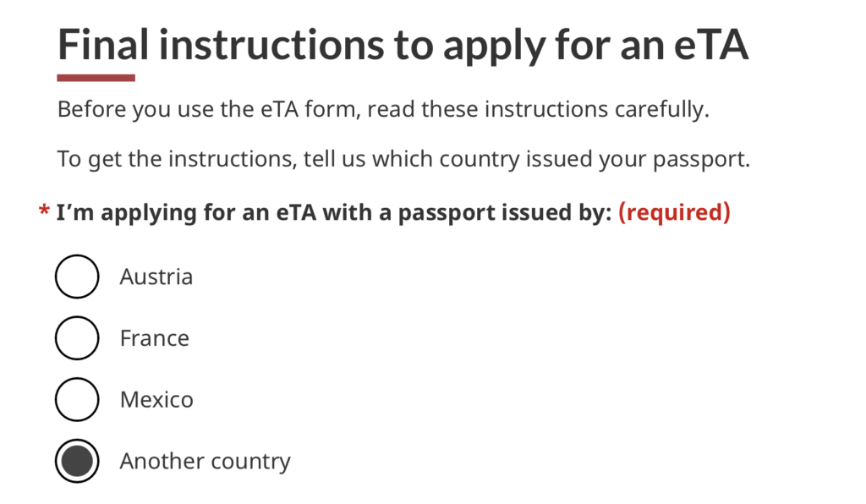Click the red "(required)" indicator text

pyautogui.click(x=674, y=212)
